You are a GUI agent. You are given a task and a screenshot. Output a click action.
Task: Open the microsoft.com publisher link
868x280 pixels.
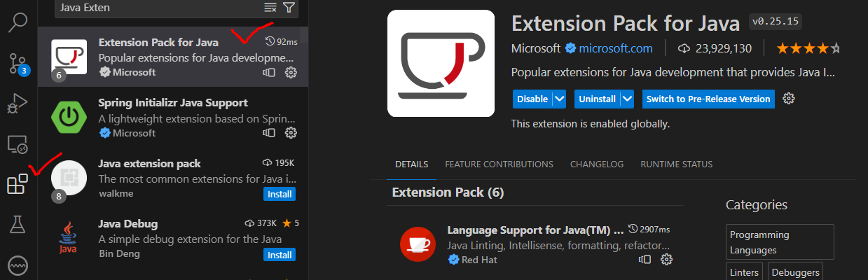pyautogui.click(x=615, y=49)
